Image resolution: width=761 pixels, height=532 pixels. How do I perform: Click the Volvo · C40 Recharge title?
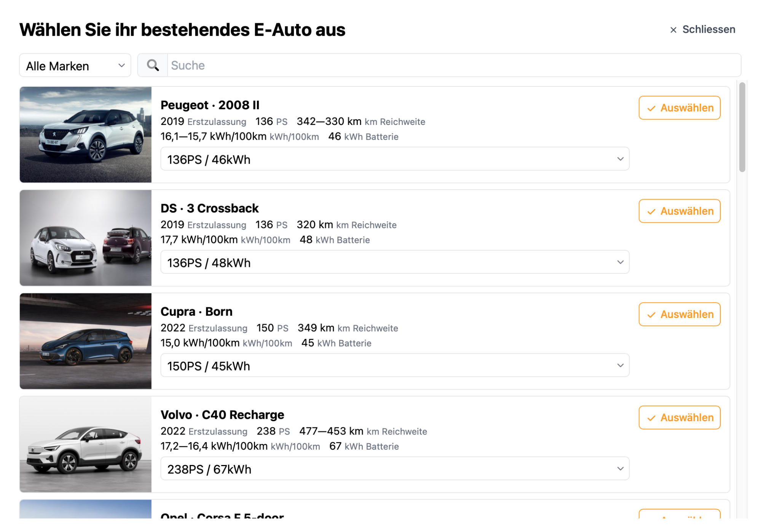click(x=222, y=415)
